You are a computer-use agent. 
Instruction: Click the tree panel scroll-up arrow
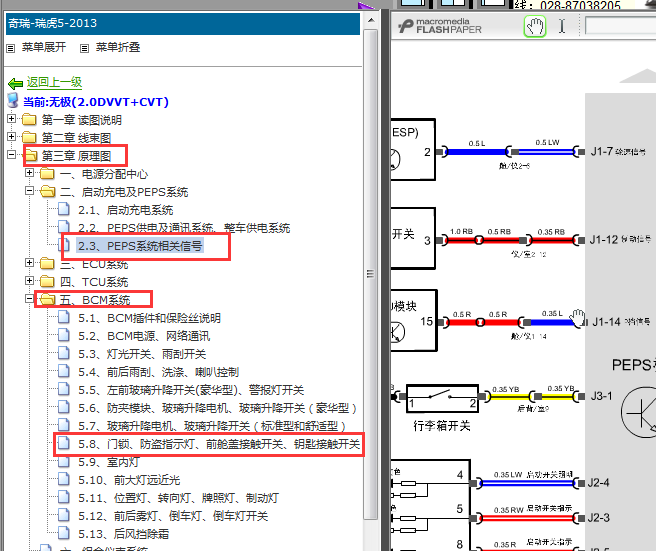coord(371,20)
